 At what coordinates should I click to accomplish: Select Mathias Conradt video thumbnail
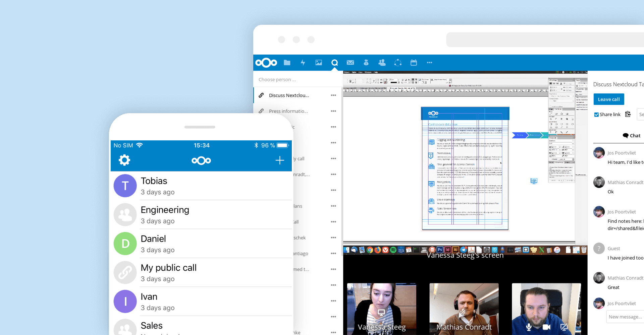464,309
